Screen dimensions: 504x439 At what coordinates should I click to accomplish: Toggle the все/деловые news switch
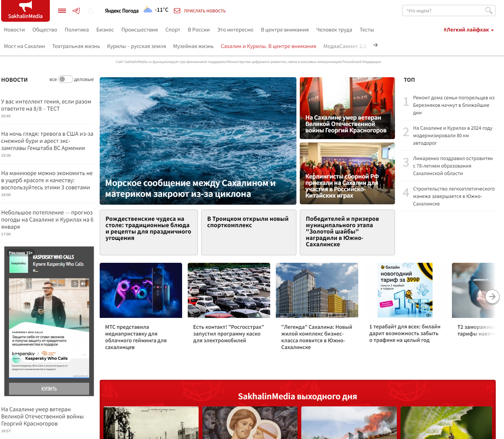click(x=66, y=79)
